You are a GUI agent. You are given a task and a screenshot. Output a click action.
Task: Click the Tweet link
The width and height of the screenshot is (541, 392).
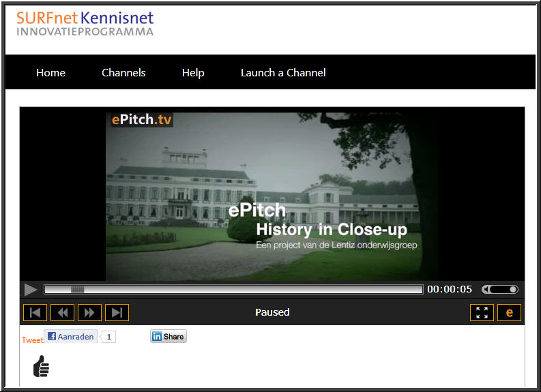[33, 340]
